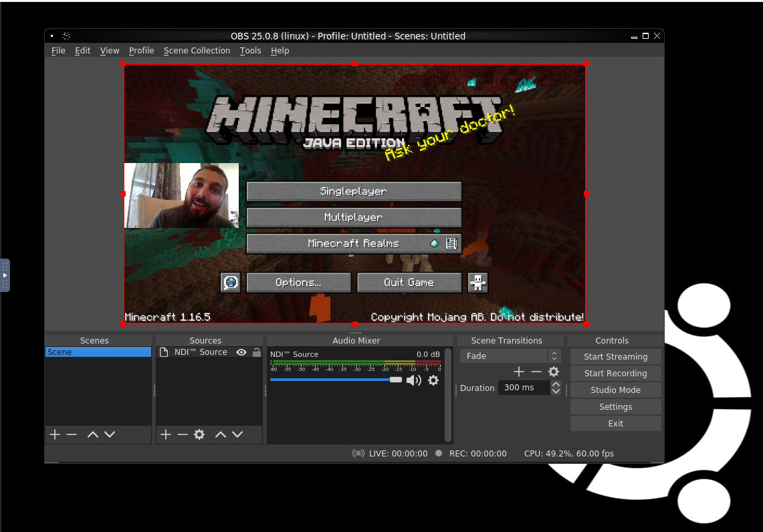The height and width of the screenshot is (532, 763).
Task: Click 'CPU: 49.2%, 60.00 fps' status text
Action: [x=569, y=454]
